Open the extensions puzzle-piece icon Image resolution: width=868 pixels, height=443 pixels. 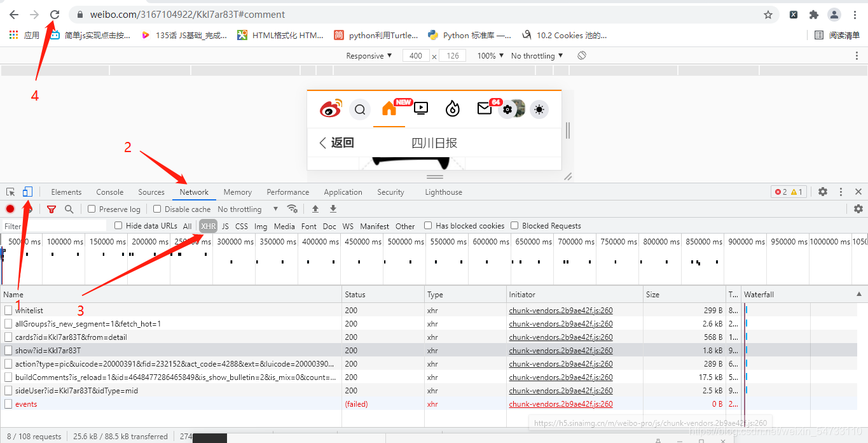[x=813, y=15]
